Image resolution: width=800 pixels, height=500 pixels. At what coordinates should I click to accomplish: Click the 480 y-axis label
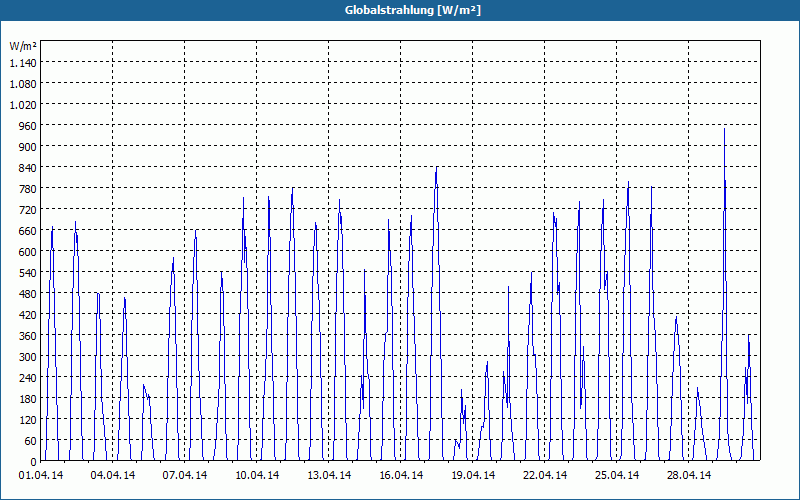28,293
